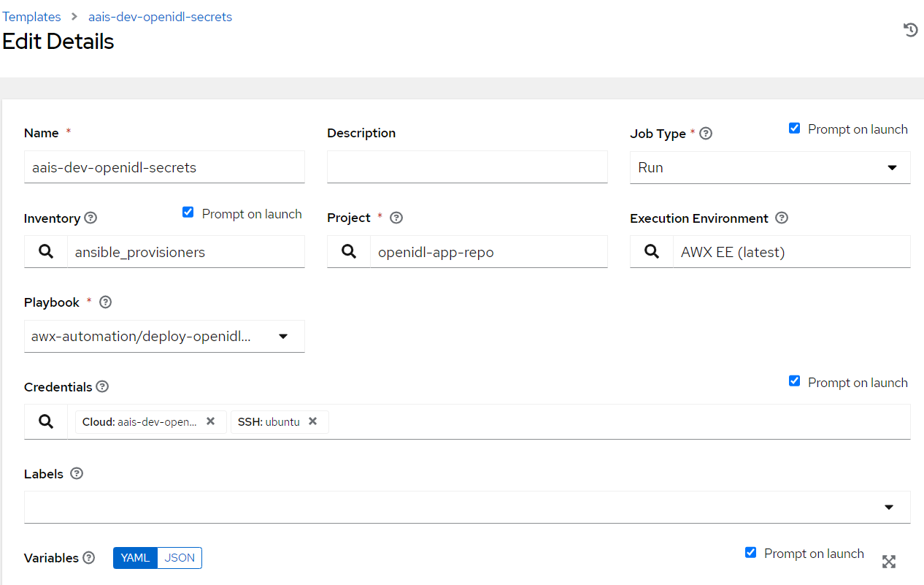This screenshot has height=585, width=924.
Task: Remove the SSH ubuntu credential chip
Action: click(x=312, y=421)
